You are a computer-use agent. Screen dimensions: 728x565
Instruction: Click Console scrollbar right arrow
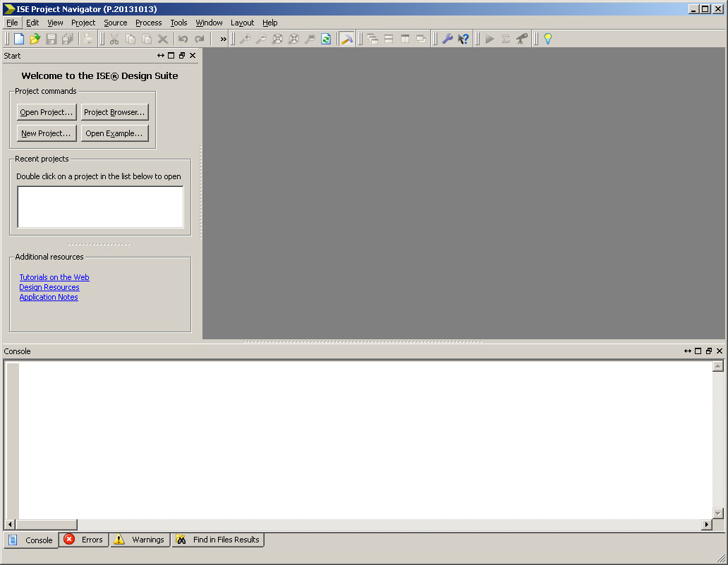pos(707,525)
